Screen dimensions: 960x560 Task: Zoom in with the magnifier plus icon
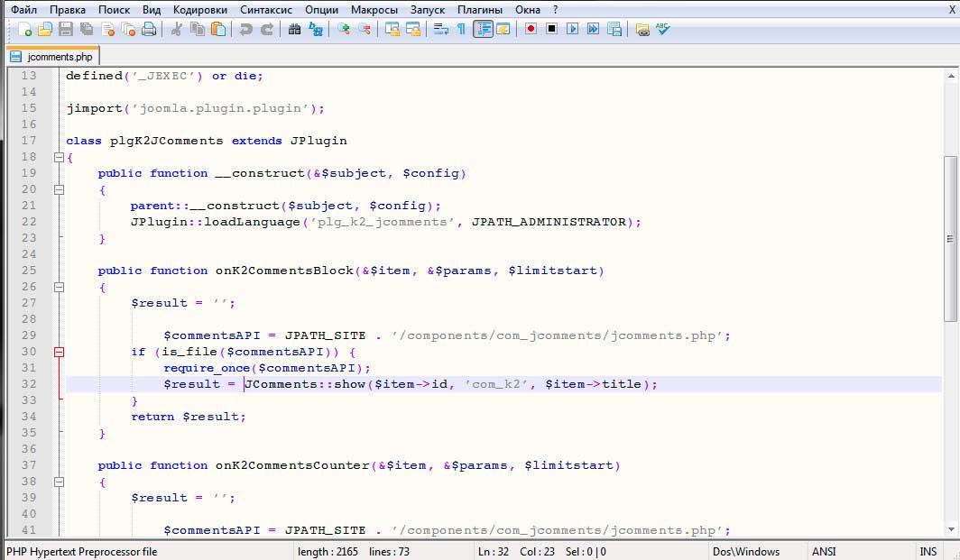pos(344,29)
